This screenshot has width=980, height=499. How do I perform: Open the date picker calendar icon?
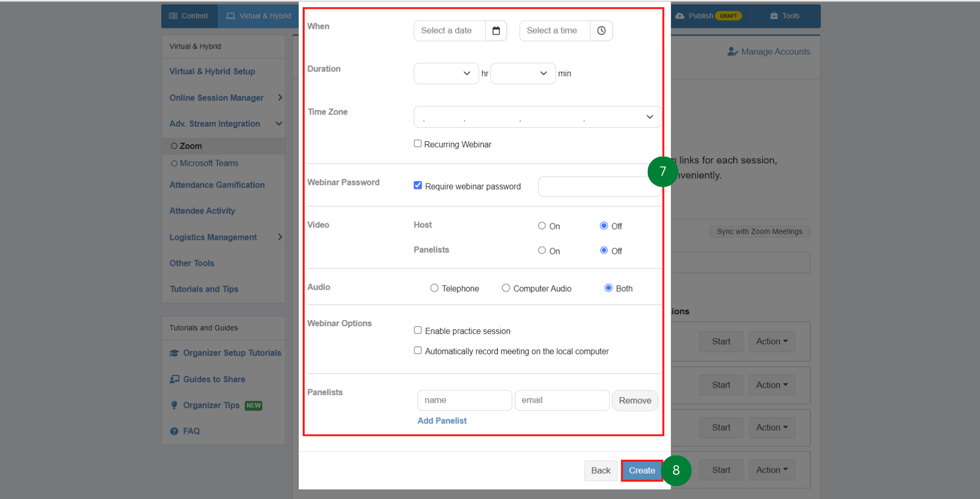tap(496, 31)
